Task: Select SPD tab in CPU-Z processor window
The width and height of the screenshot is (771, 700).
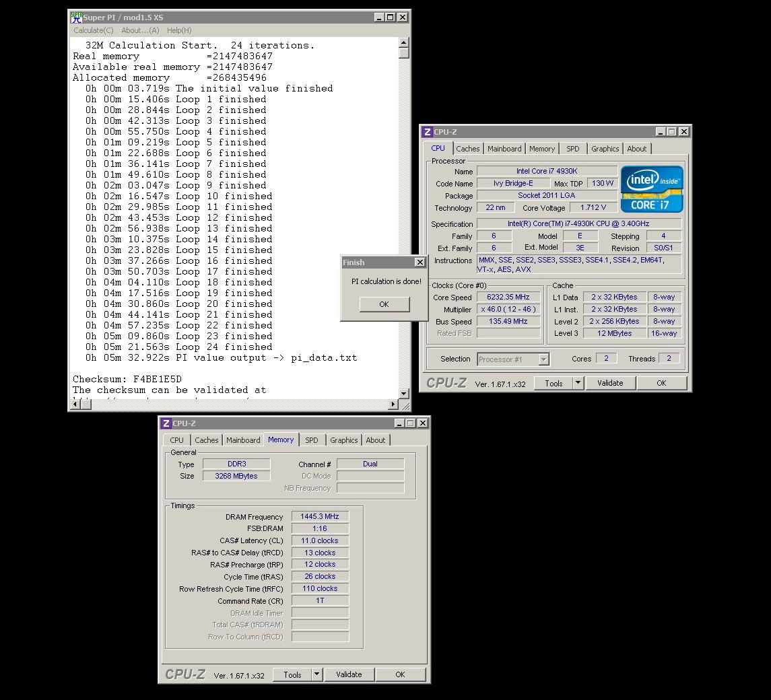Action: coord(573,149)
